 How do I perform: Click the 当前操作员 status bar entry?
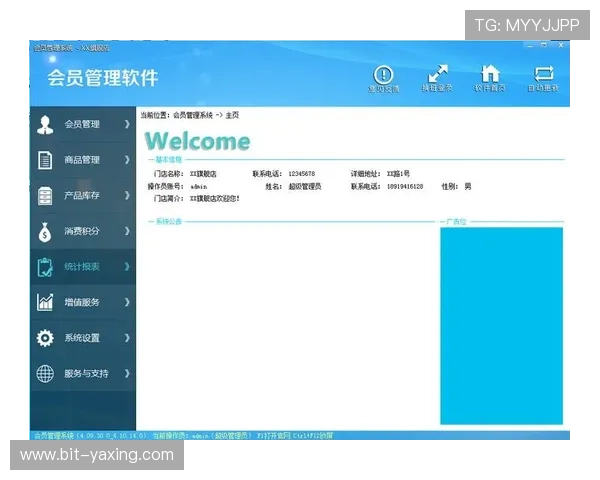pos(202,436)
